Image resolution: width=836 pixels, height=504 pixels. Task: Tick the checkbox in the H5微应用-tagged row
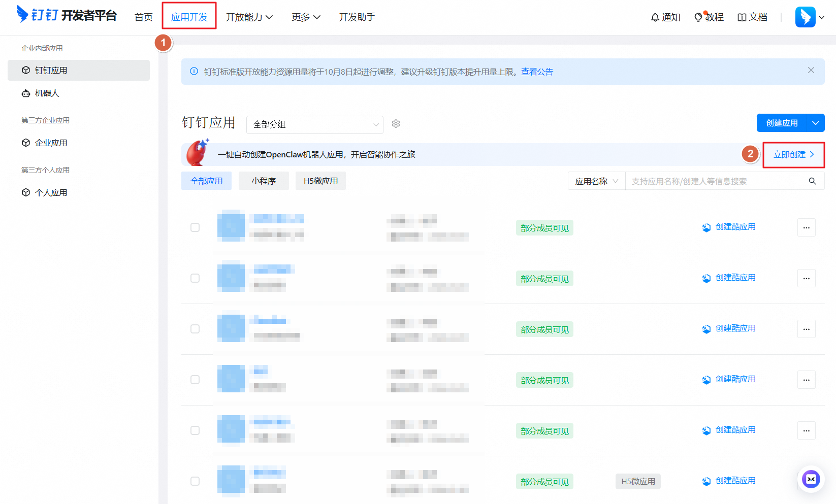point(195,481)
